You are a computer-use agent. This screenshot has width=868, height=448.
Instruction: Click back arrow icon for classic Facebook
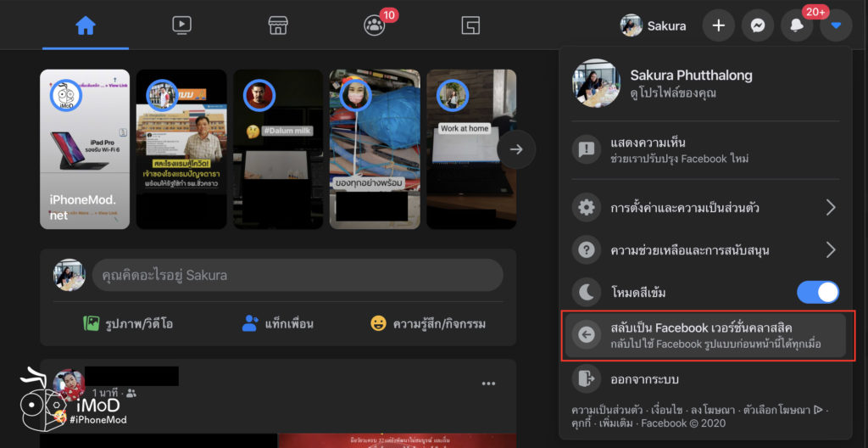(586, 335)
